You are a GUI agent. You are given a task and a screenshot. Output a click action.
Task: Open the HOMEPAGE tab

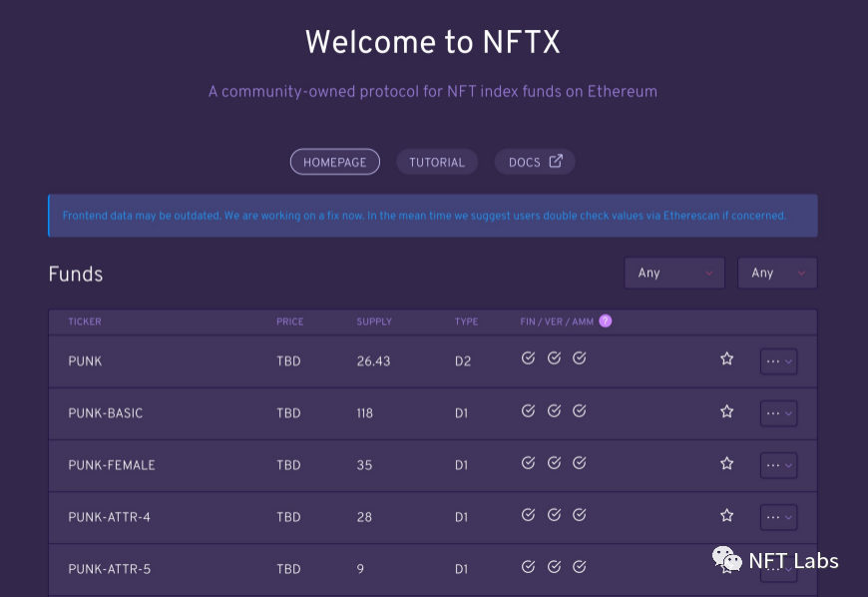pos(335,162)
